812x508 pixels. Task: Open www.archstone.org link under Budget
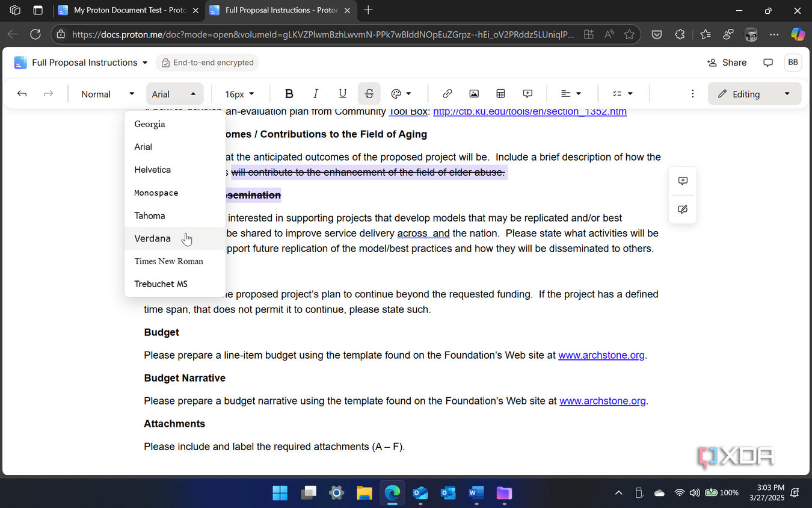pos(601,355)
